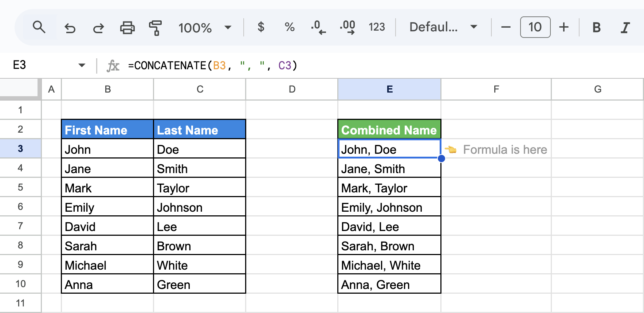Select column E header
The width and height of the screenshot is (644, 313).
pos(389,89)
